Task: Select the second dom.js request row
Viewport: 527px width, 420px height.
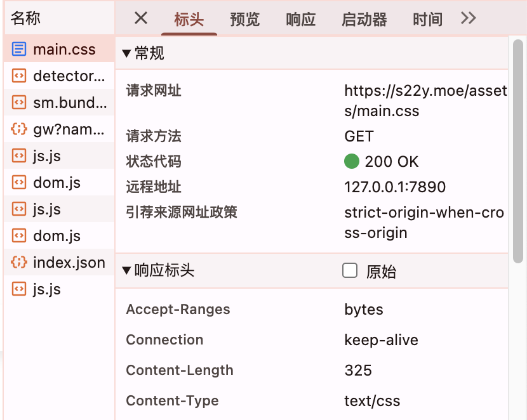Action: click(59, 235)
